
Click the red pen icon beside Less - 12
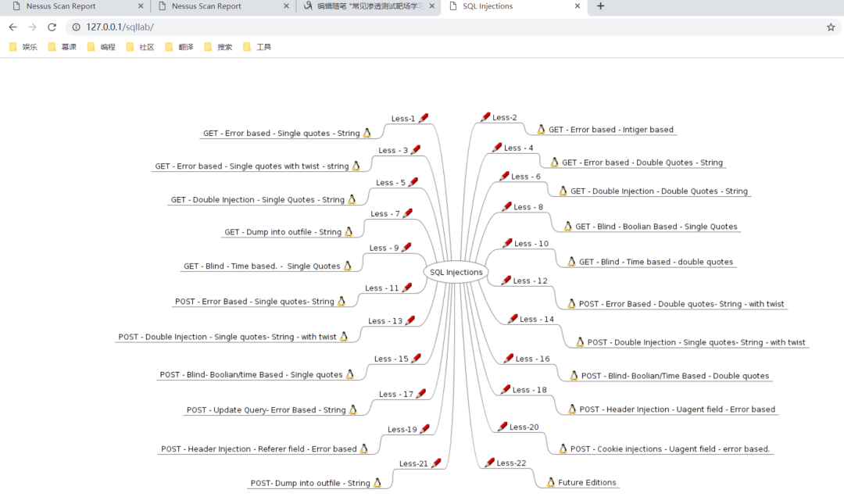506,280
